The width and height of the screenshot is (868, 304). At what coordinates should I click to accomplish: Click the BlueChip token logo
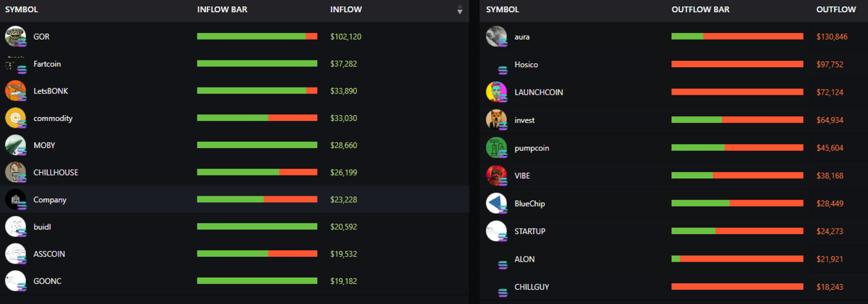click(496, 203)
